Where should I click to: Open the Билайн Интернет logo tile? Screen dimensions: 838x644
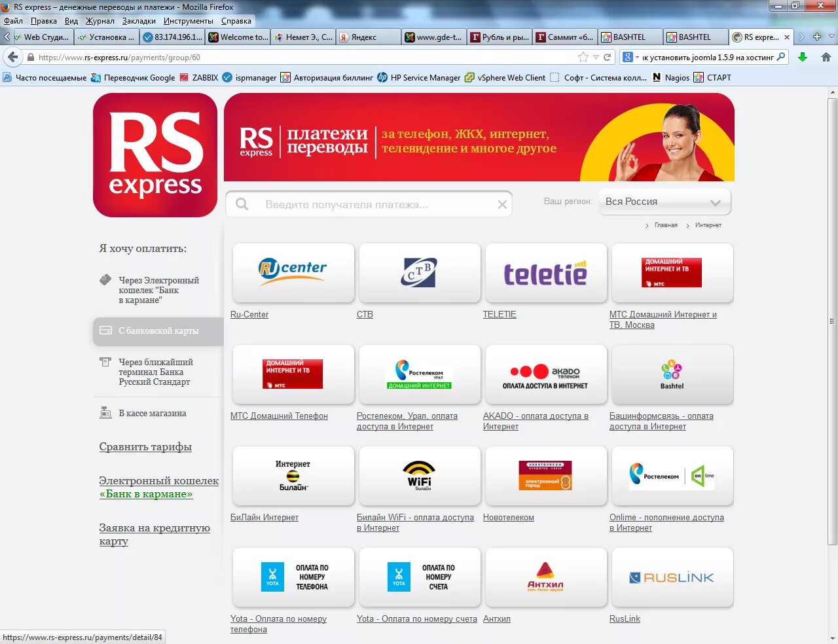pos(293,476)
